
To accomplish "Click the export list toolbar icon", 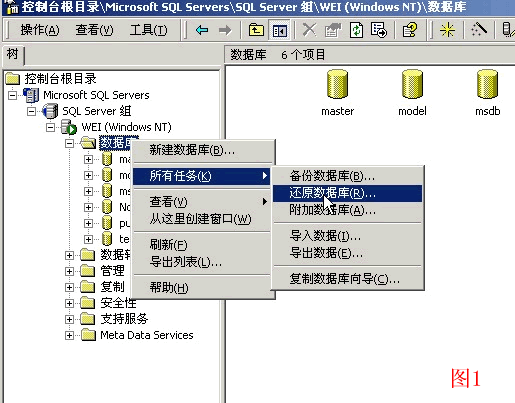I will (379, 30).
